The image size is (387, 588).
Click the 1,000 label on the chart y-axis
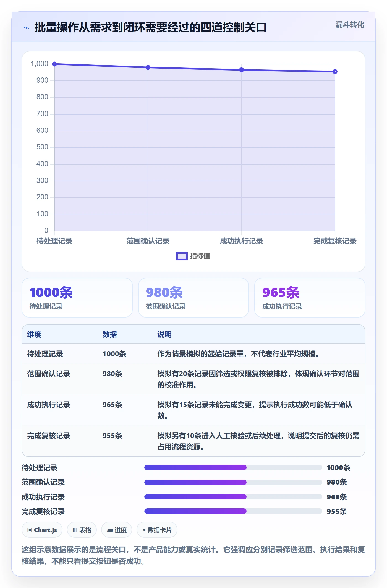(x=40, y=64)
